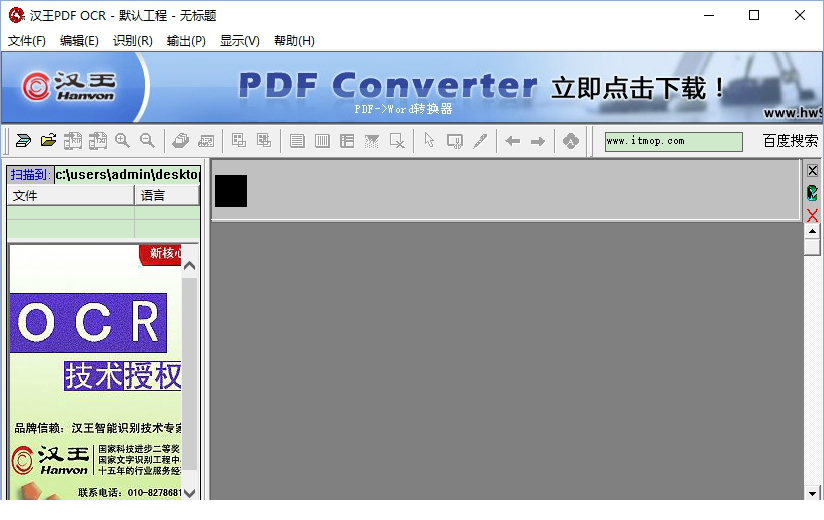Click the first layout analysis icon
824x520 pixels.
(x=239, y=140)
